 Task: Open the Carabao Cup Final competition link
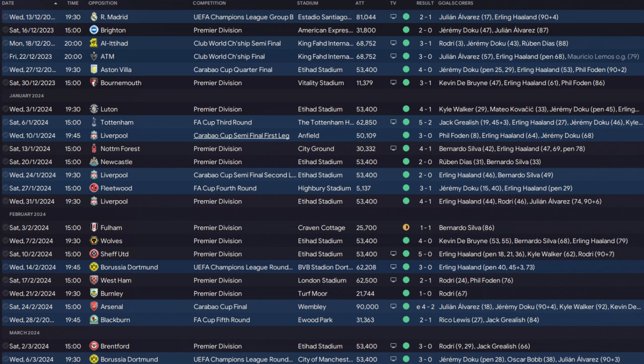click(x=220, y=307)
